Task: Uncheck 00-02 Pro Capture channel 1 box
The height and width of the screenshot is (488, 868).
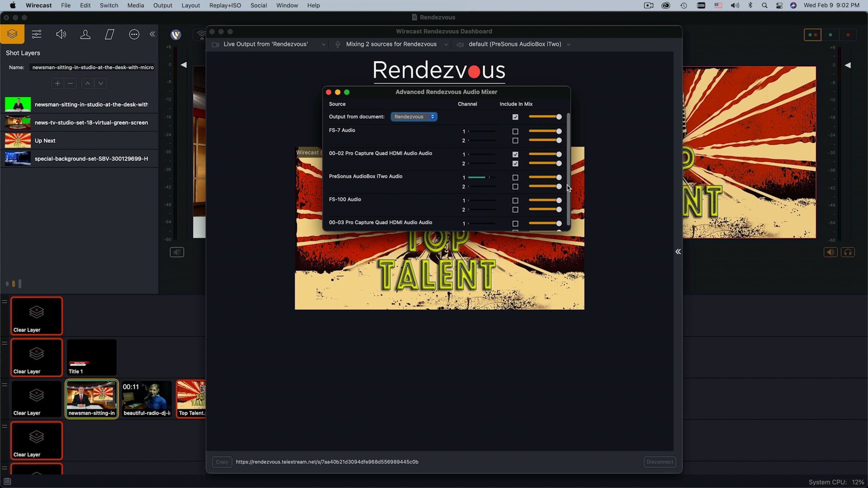Action: [x=515, y=155]
